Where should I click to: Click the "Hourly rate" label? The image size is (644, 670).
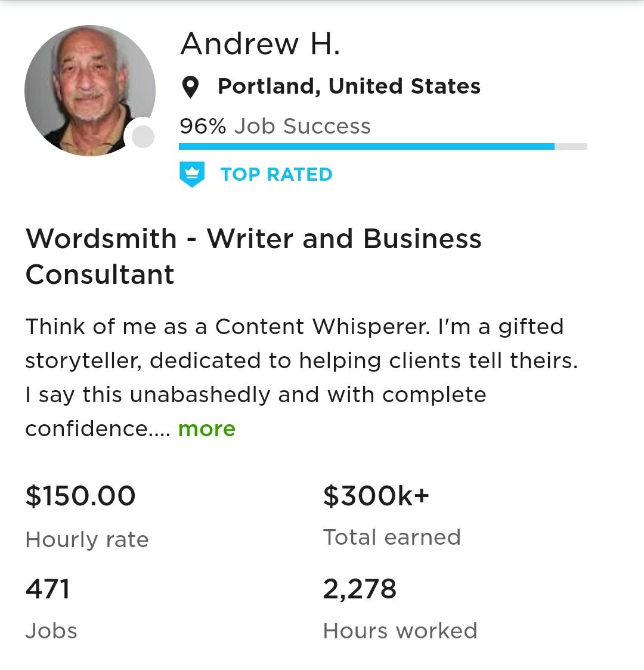[87, 539]
